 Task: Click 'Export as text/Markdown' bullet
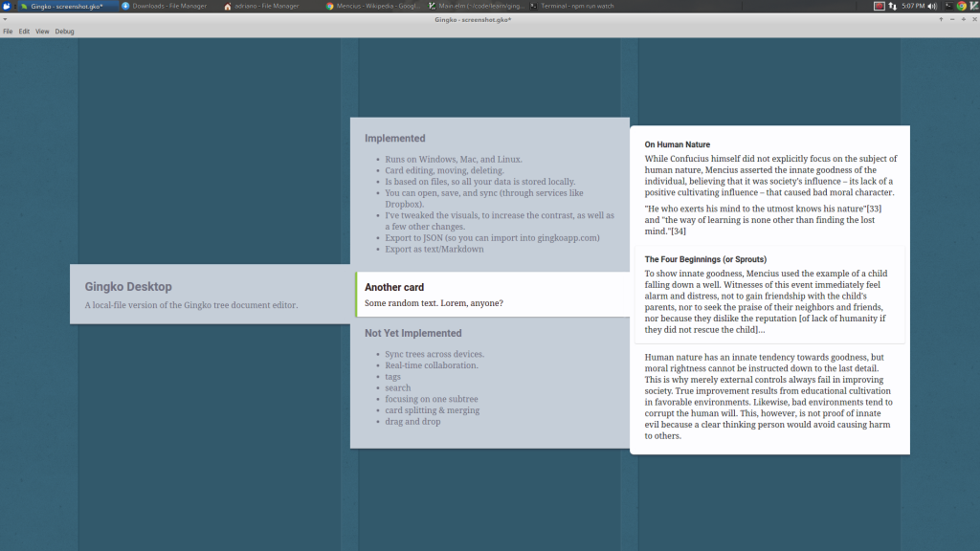pos(434,250)
